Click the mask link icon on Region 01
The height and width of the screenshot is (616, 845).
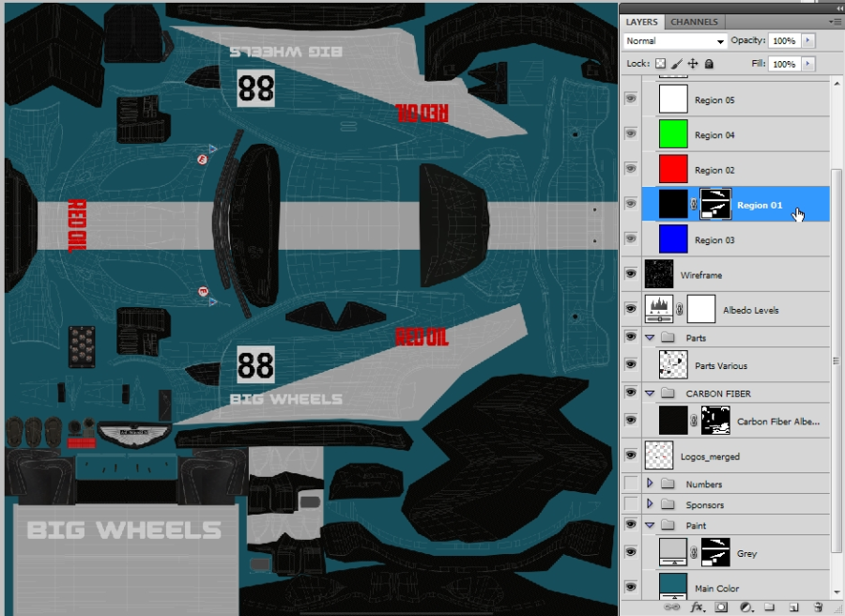(x=694, y=205)
